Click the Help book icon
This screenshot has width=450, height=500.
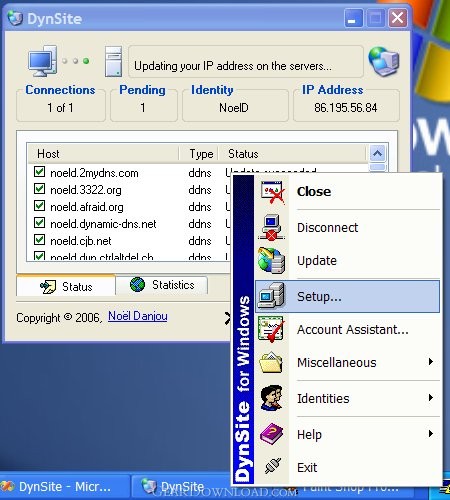(272, 434)
